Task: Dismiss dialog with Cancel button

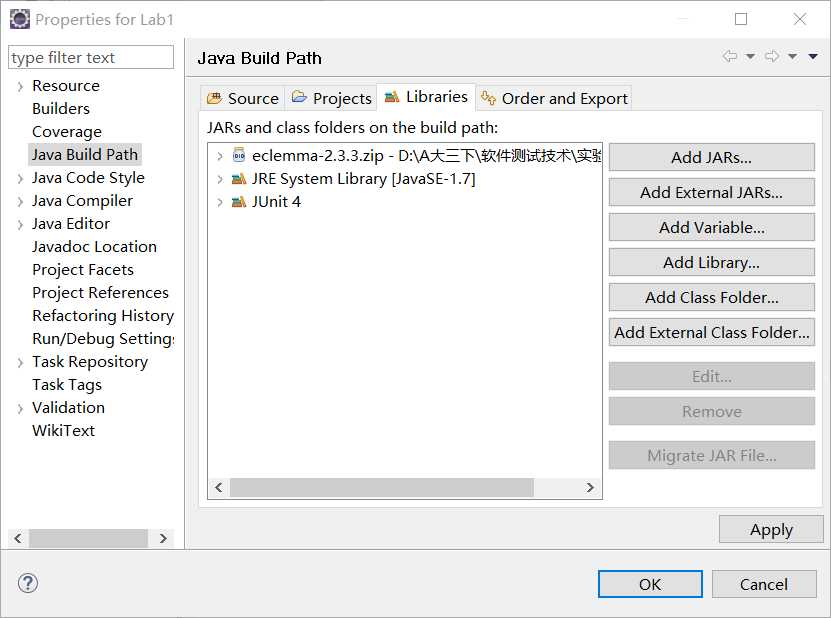Action: coord(764,584)
